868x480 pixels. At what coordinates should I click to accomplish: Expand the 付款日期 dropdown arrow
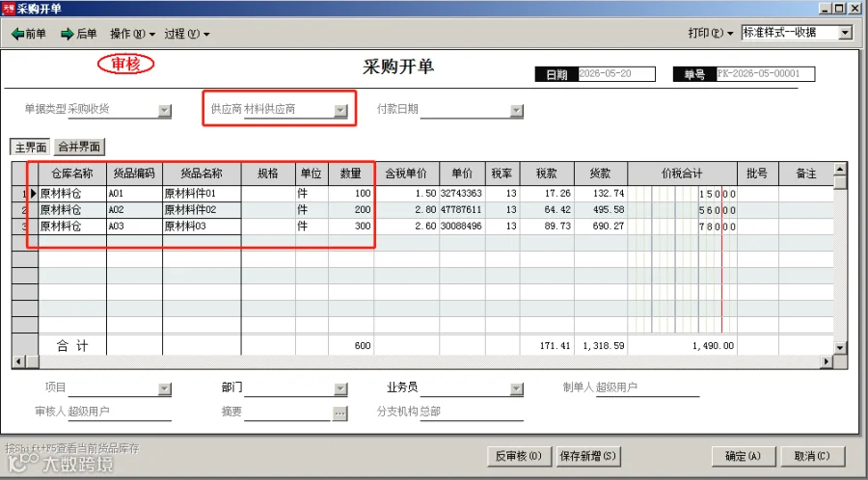click(x=517, y=111)
